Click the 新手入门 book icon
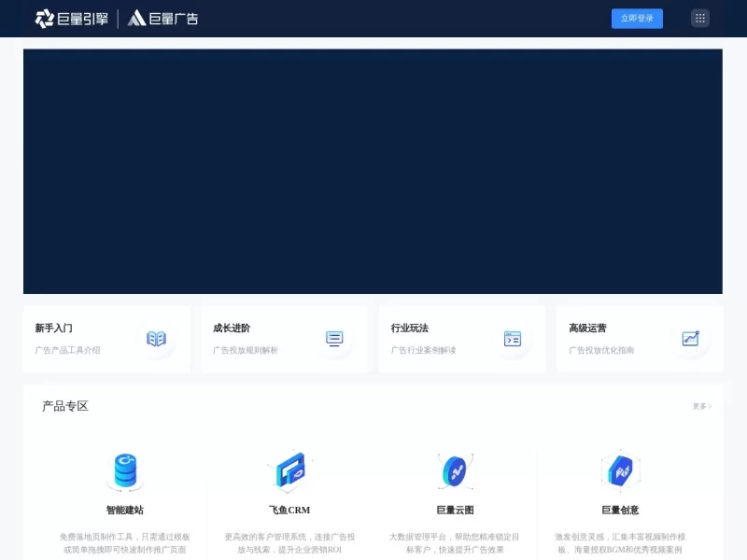 [x=157, y=339]
